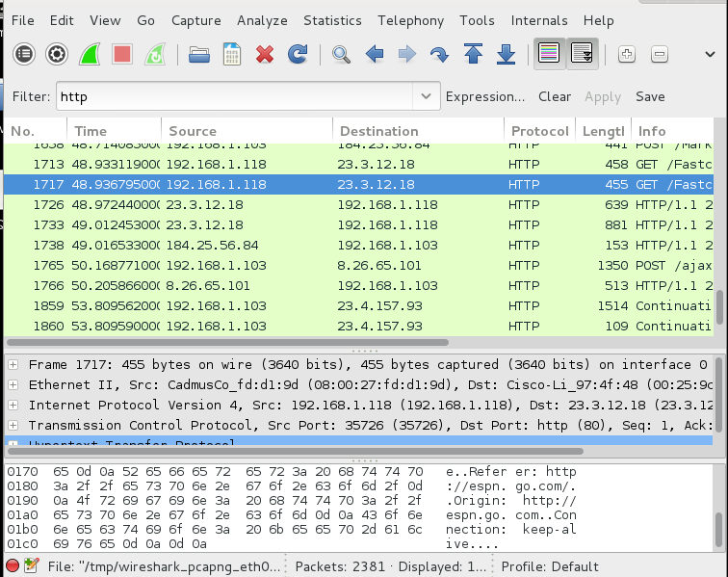Viewport: 728px width, 577px height.
Task: Click packet list horizontal scrollbar
Action: 227,342
